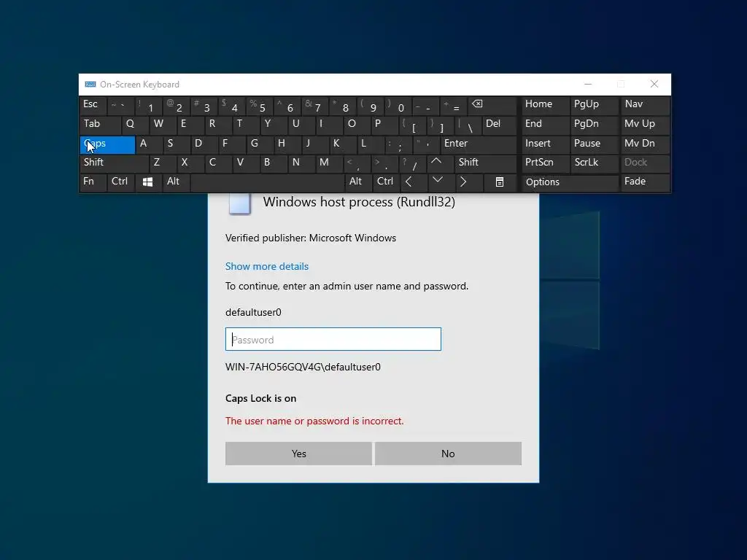Click the context menu key icon
This screenshot has width=747, height=560.
tap(499, 182)
